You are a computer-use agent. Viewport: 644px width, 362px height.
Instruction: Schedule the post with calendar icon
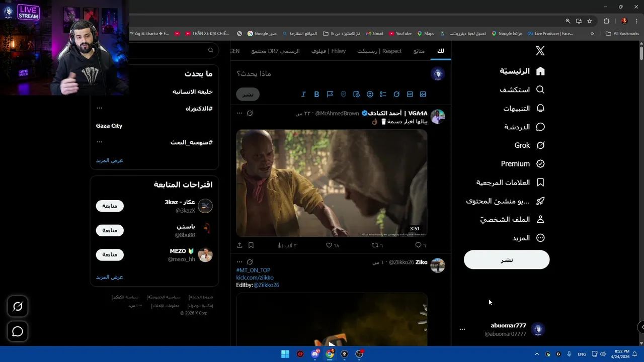[357, 94]
